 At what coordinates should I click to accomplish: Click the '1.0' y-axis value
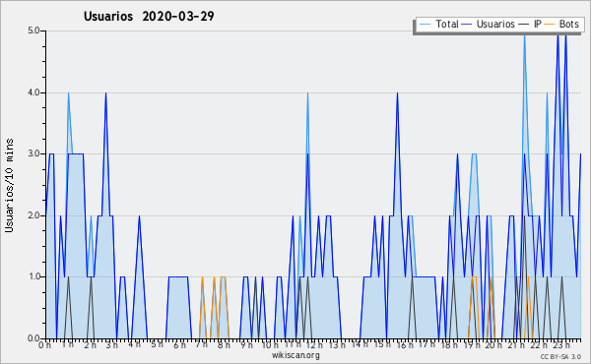click(x=33, y=277)
